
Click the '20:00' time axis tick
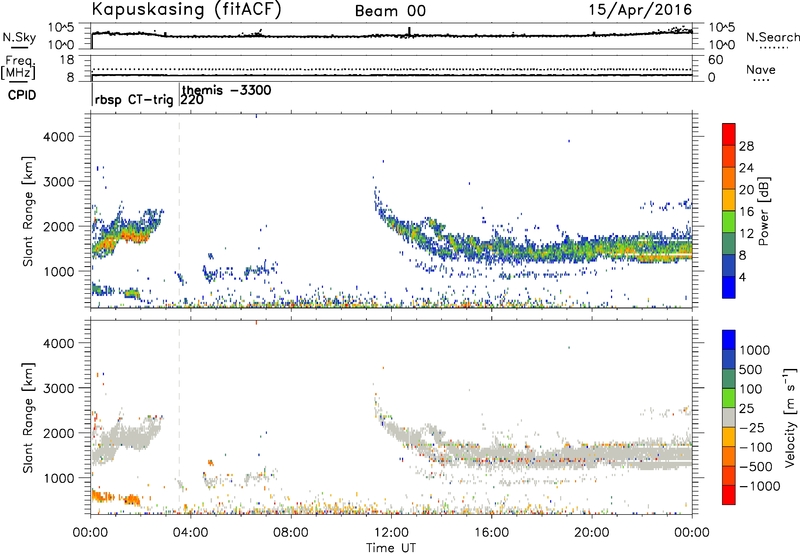click(591, 533)
